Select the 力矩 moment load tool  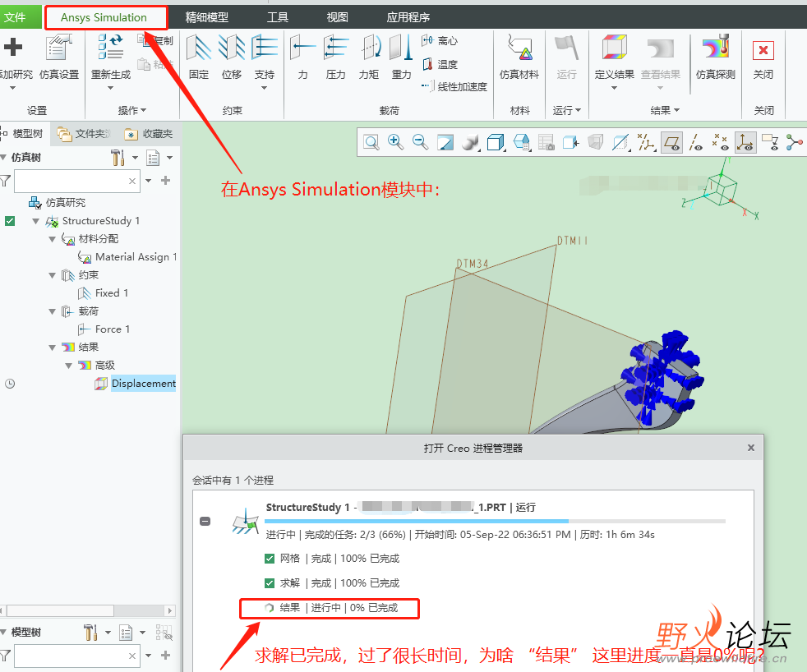click(368, 56)
